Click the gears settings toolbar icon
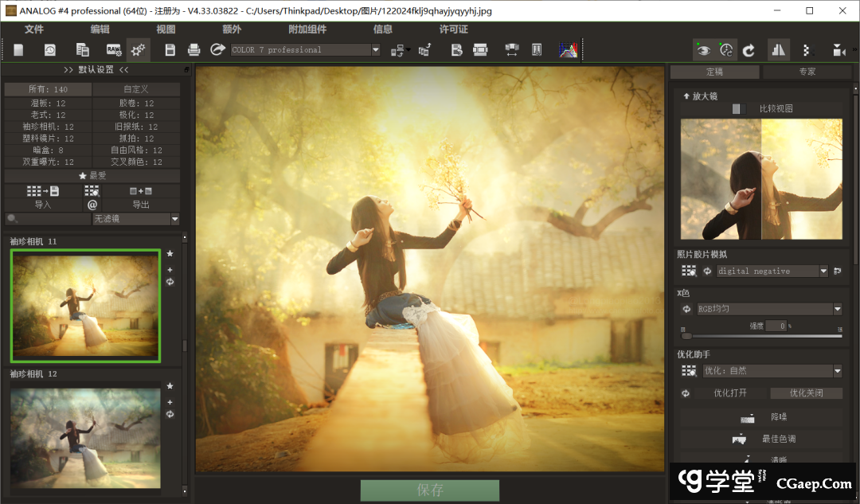This screenshot has width=860, height=504. click(x=139, y=50)
